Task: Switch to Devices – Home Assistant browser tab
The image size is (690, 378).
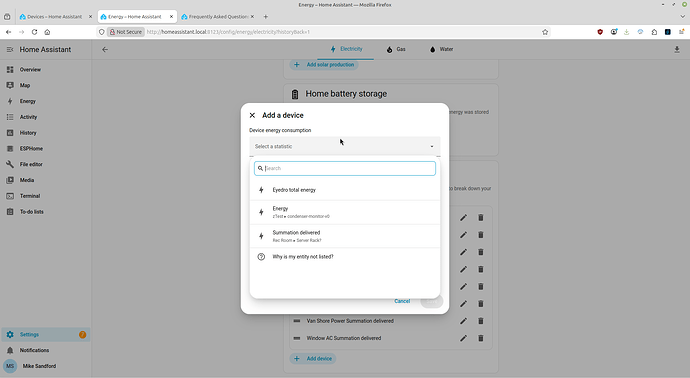Action: coord(55,17)
